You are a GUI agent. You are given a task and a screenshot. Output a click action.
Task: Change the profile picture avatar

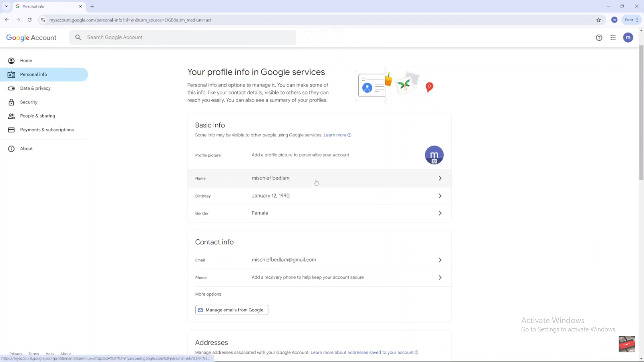[434, 155]
